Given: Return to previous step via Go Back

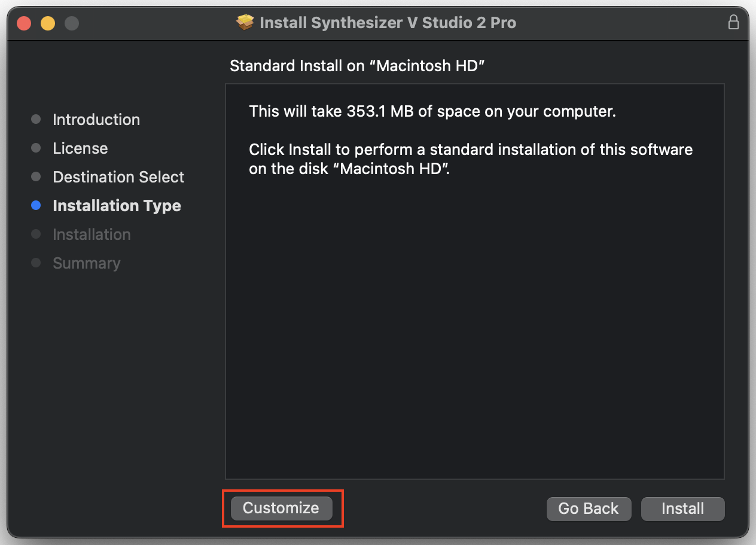Looking at the screenshot, I should [589, 509].
